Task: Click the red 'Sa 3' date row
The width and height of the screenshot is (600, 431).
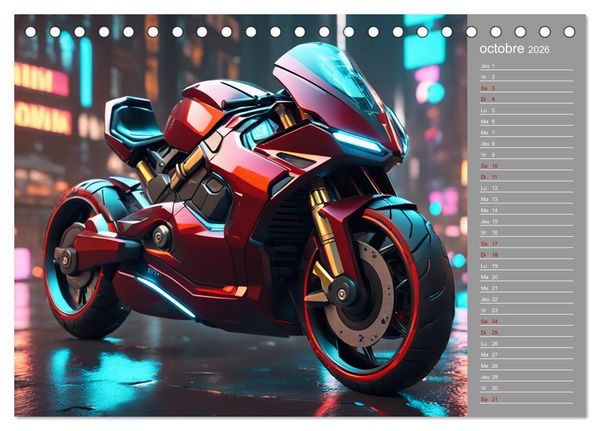Action: click(x=527, y=88)
